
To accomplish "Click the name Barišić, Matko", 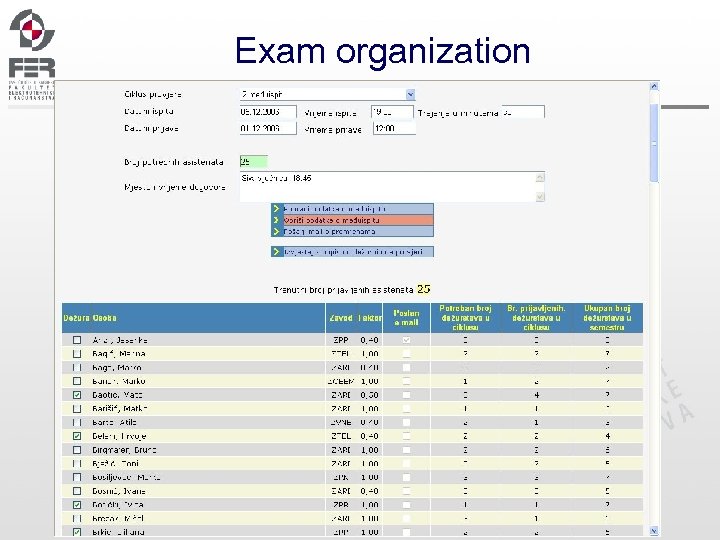I will 119,409.
